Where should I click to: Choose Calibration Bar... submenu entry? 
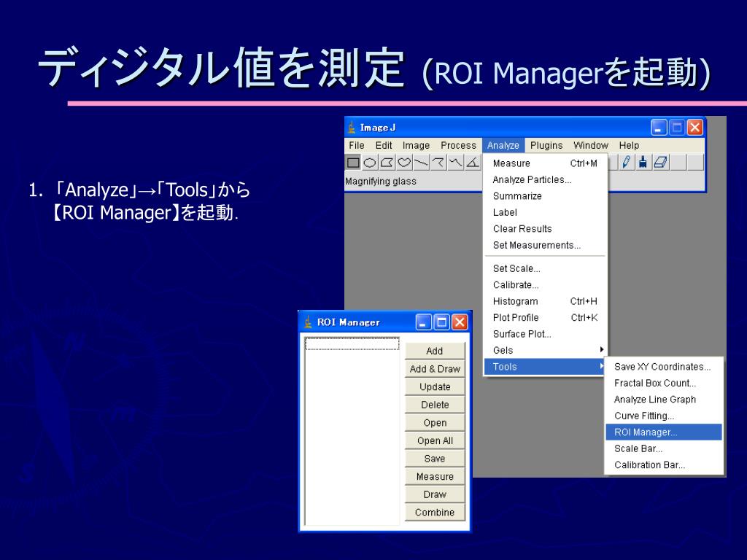664,464
